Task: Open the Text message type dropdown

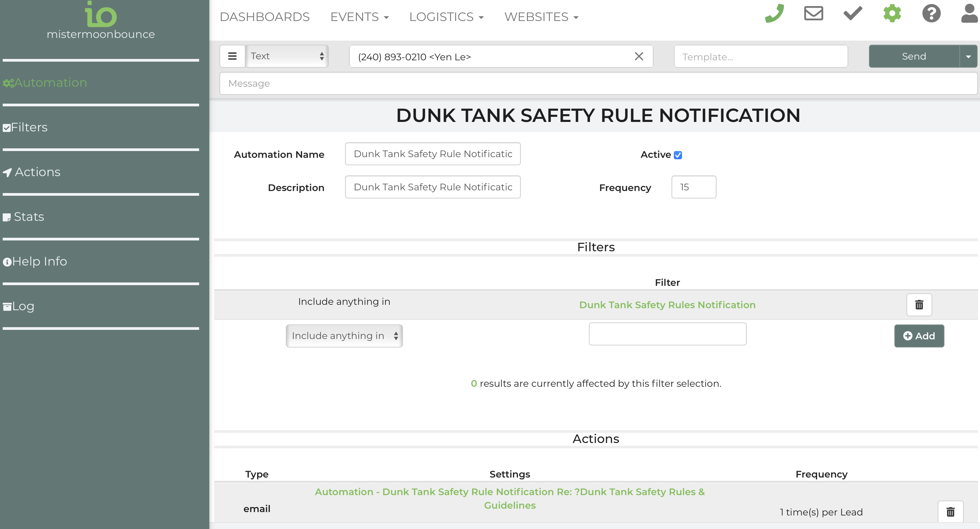Action: point(287,56)
